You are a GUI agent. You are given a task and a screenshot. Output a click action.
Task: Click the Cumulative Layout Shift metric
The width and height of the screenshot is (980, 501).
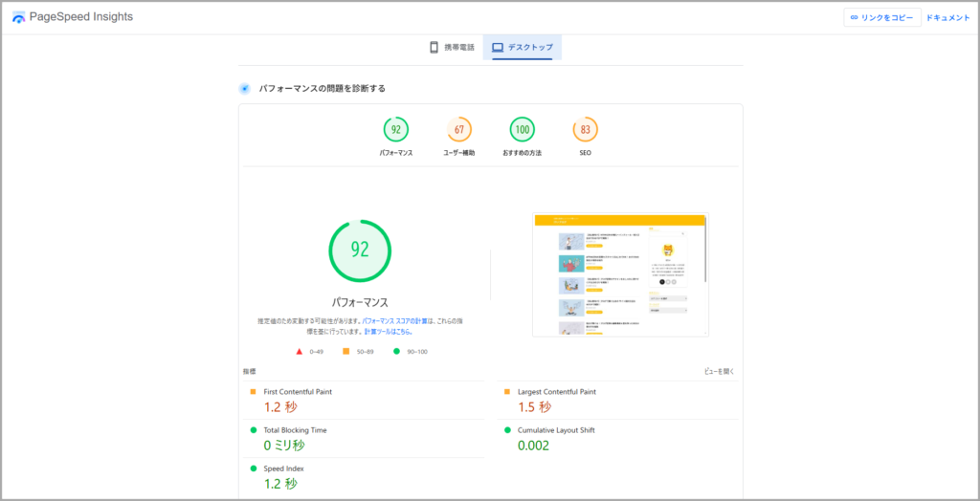tap(556, 430)
